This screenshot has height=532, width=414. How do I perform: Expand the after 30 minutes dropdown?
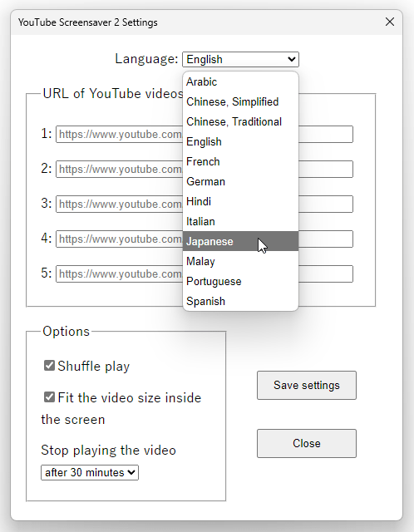(90, 473)
